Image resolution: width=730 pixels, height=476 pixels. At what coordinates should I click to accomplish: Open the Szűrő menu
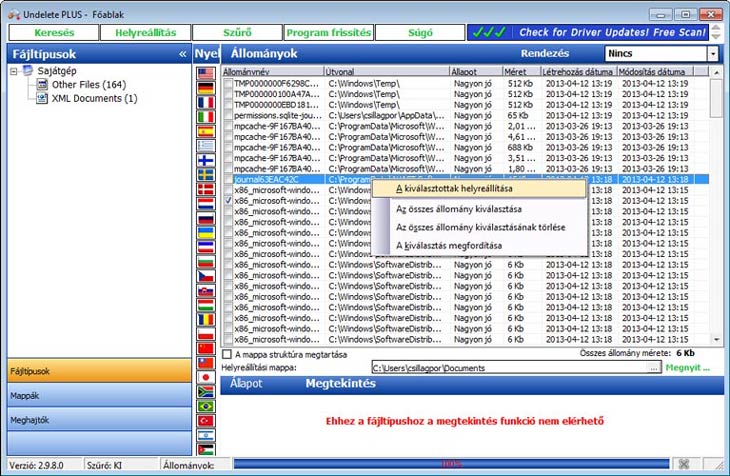pyautogui.click(x=237, y=33)
